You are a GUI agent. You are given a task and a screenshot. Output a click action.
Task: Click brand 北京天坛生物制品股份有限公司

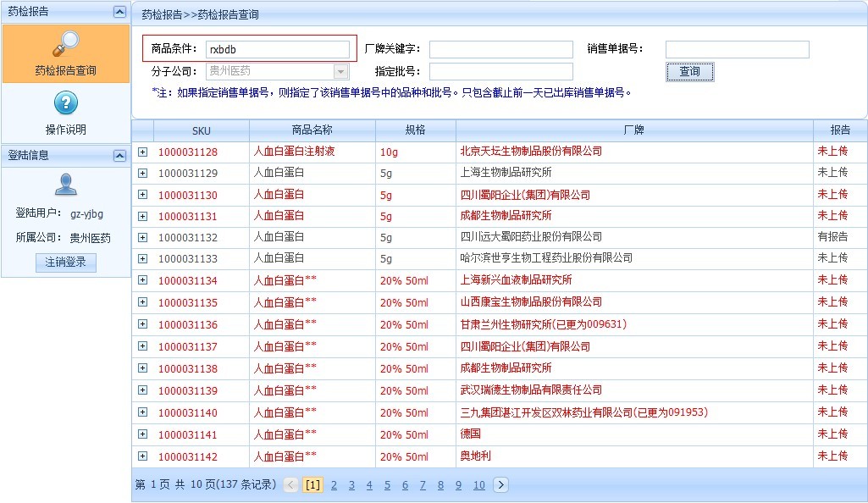[x=532, y=151]
